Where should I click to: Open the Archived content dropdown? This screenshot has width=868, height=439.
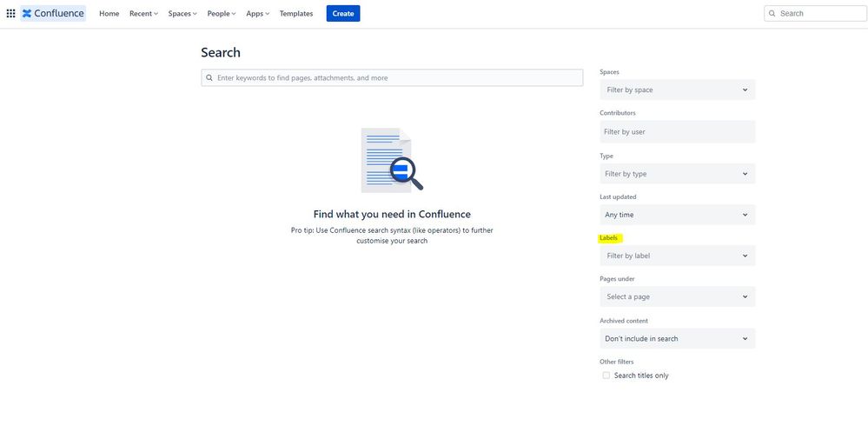point(677,338)
